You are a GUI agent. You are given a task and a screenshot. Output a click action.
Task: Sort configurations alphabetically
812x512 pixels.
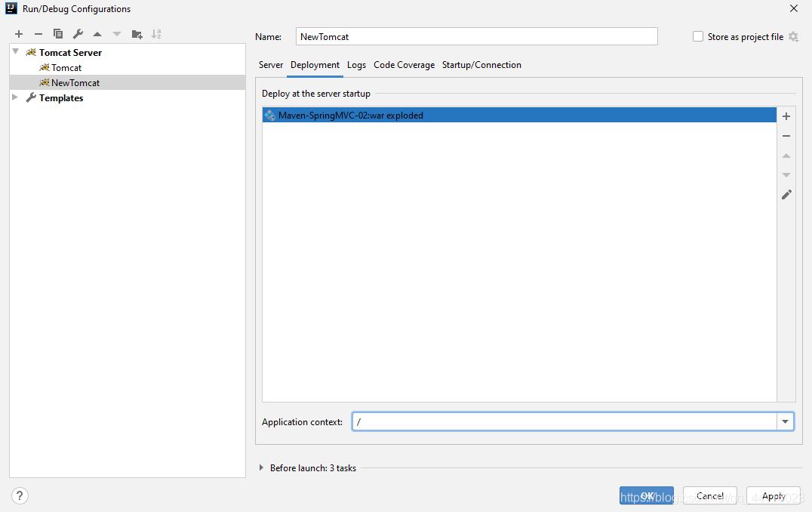(156, 34)
